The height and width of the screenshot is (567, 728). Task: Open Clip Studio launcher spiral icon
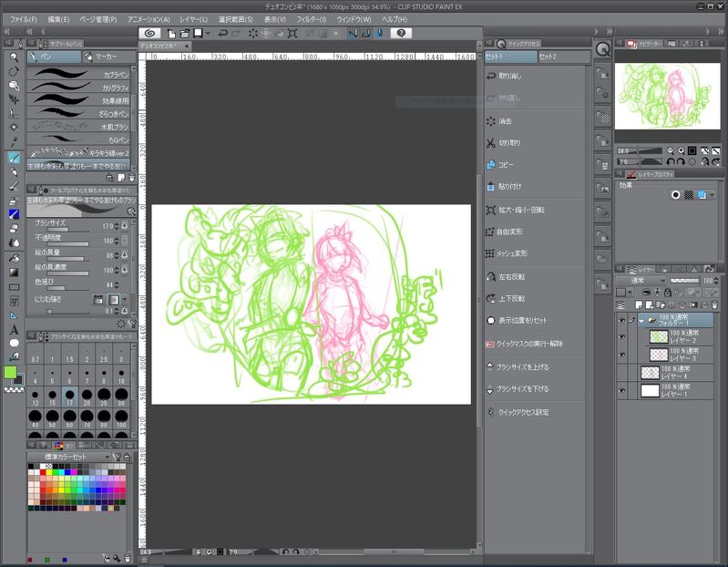(149, 33)
